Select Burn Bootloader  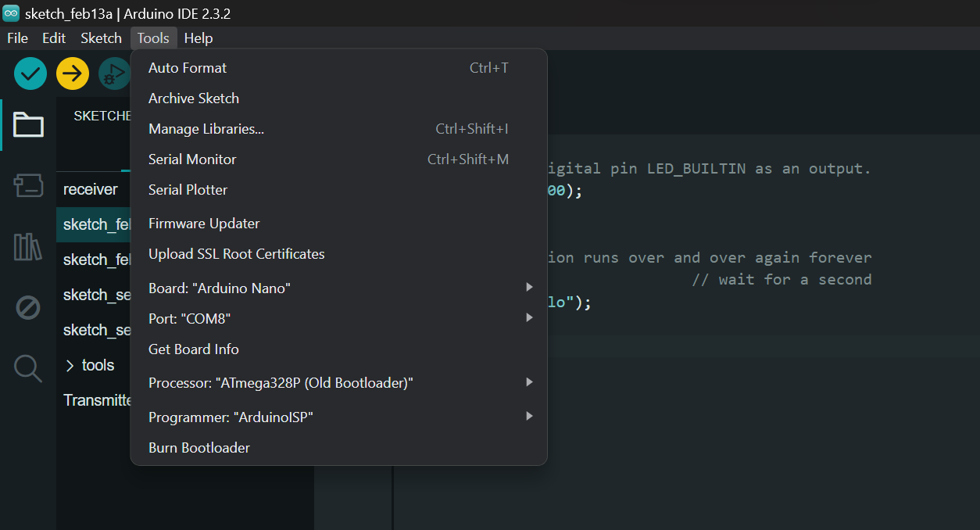199,447
